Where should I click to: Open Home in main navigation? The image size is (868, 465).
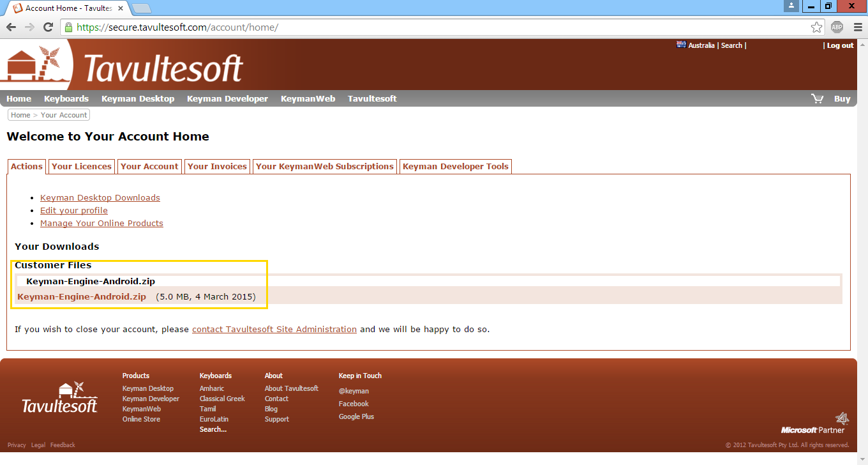pos(19,98)
